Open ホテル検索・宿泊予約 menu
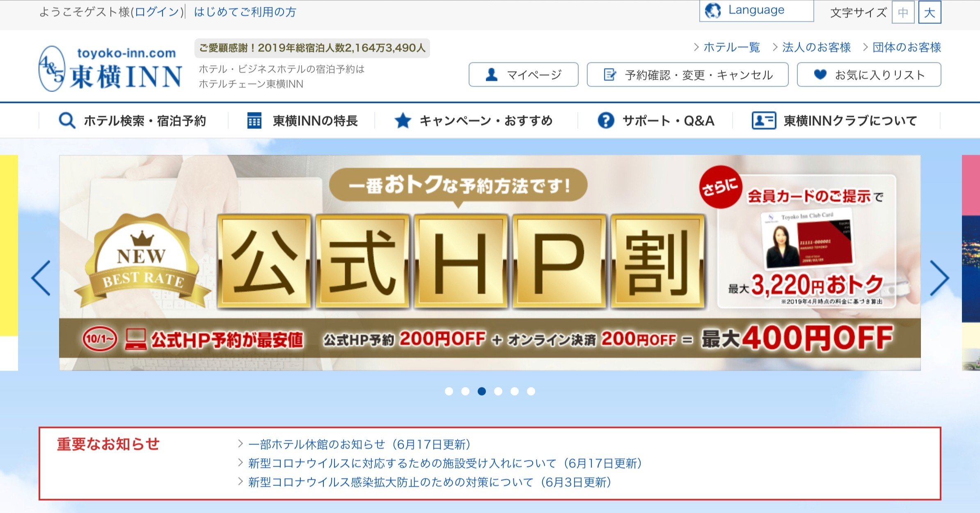Image resolution: width=980 pixels, height=513 pixels. [x=133, y=121]
